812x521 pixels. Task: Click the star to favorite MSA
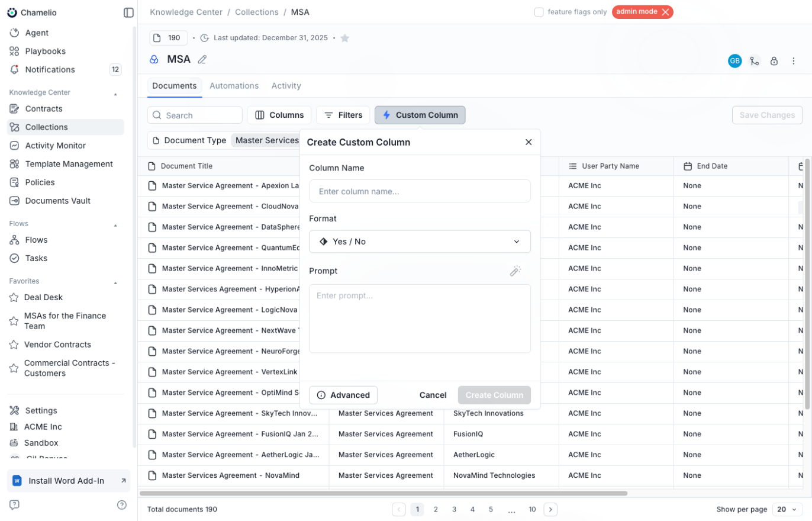345,37
